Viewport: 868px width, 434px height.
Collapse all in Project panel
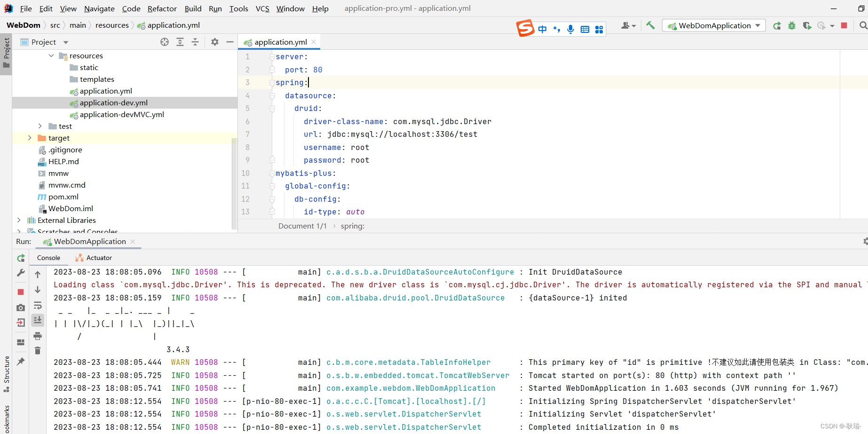click(x=195, y=42)
